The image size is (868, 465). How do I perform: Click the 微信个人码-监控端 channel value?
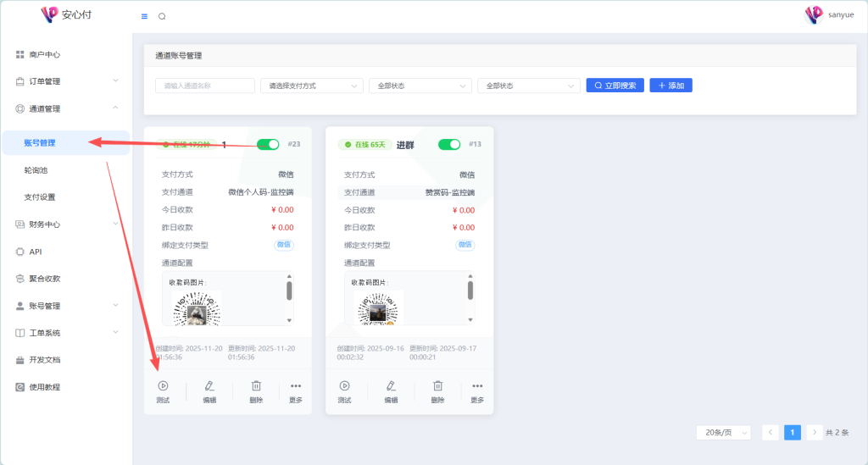pyautogui.click(x=261, y=192)
